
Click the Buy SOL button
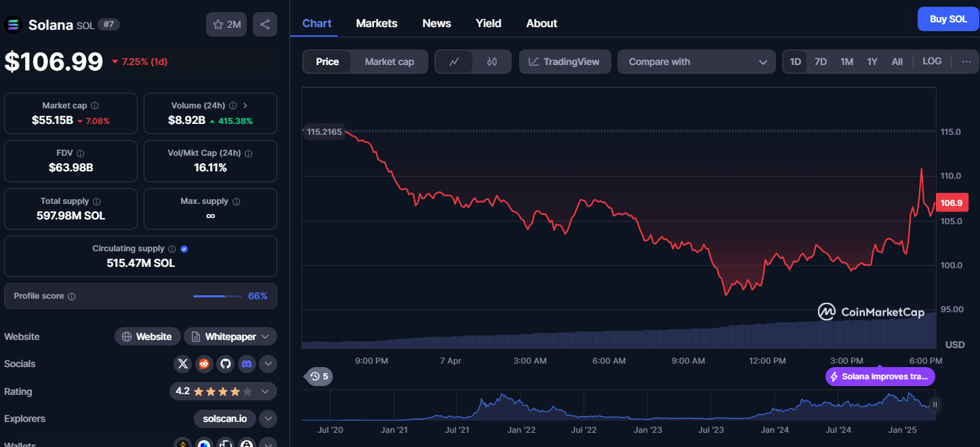click(x=948, y=20)
